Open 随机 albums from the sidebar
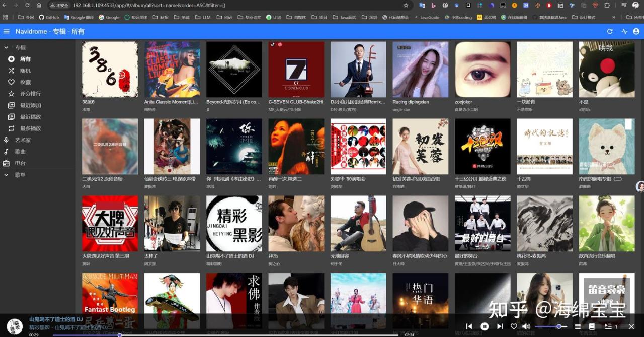Image resolution: width=644 pixels, height=337 pixels. [38, 71]
